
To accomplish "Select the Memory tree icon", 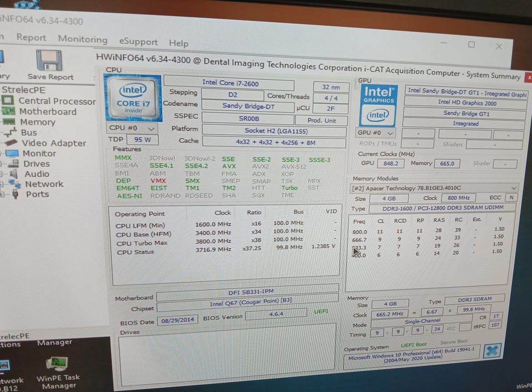I will click(9, 121).
